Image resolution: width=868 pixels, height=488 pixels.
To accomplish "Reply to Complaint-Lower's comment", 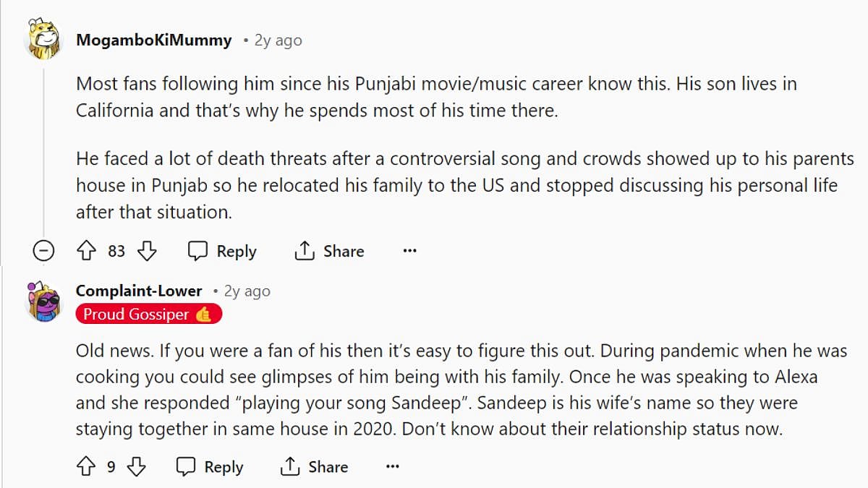I will (x=210, y=467).
